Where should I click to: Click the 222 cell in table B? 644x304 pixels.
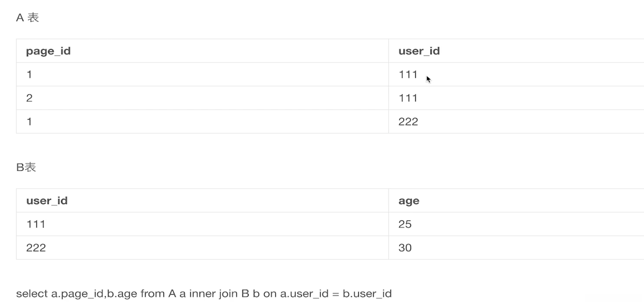click(x=36, y=248)
